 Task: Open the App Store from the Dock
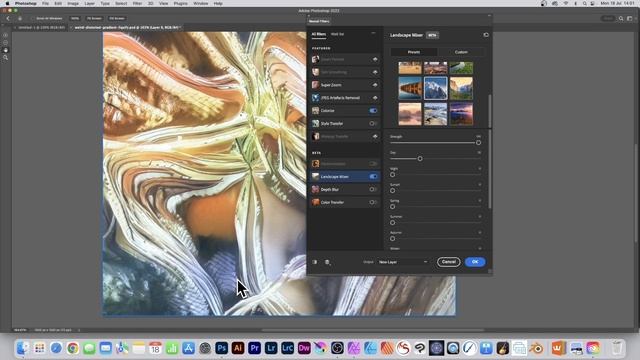pos(188,348)
